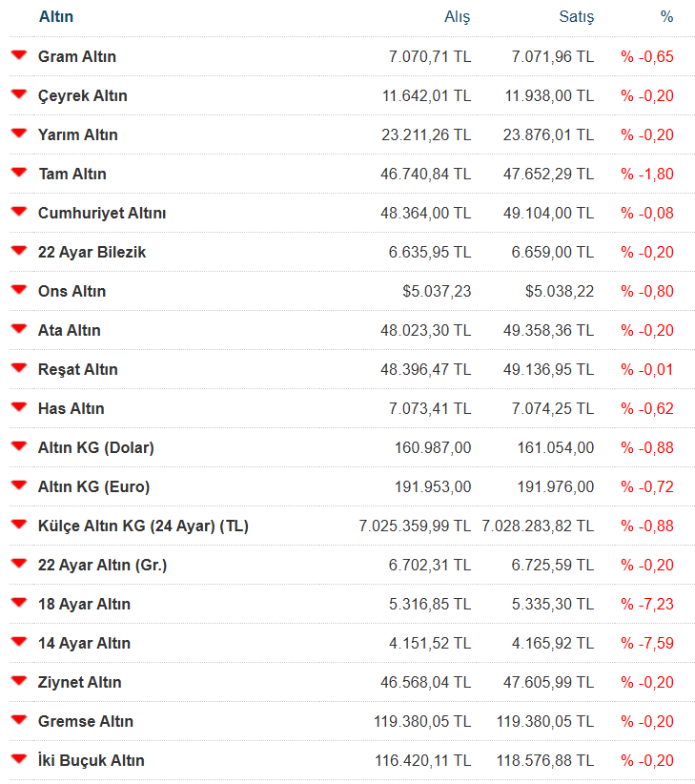Click red down arrow beside Gram Altın
The image size is (695, 784).
coord(18,55)
